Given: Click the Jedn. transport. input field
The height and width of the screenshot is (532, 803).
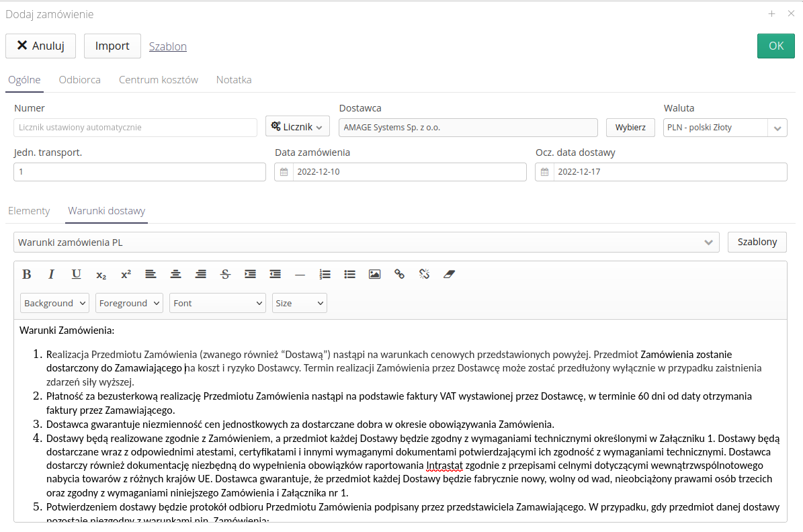Looking at the screenshot, I should 140,172.
